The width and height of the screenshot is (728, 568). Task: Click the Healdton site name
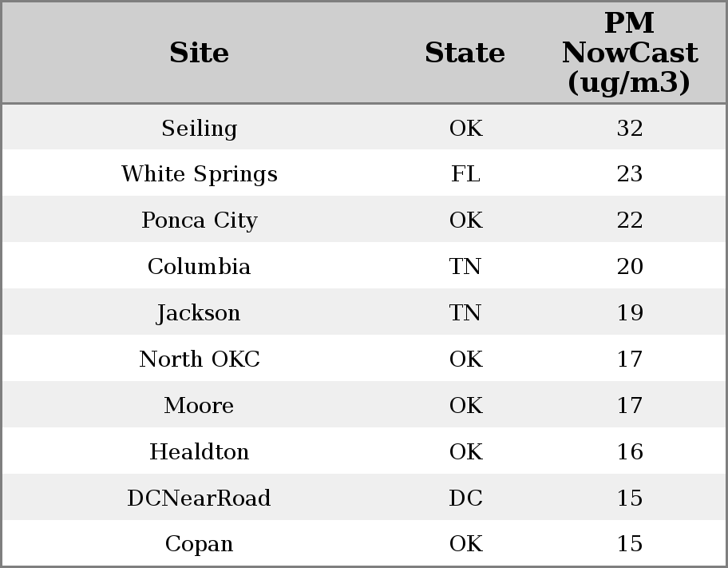[x=199, y=452]
